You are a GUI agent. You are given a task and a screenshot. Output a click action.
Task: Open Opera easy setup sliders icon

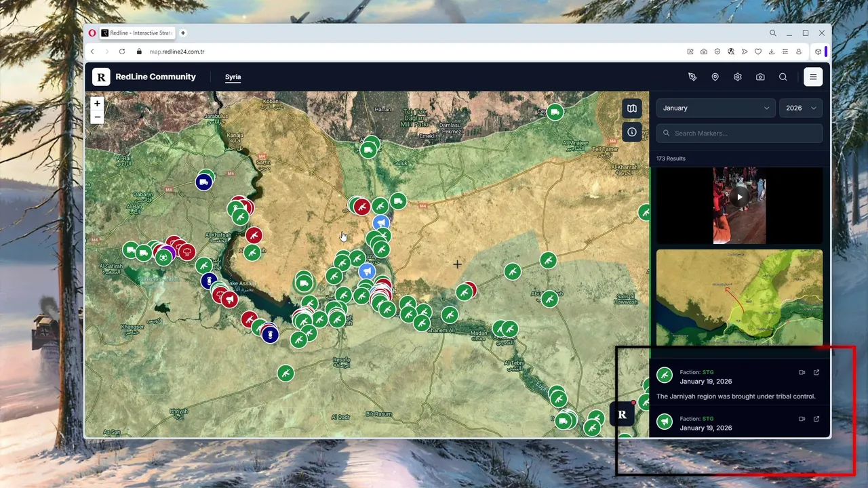click(x=785, y=52)
